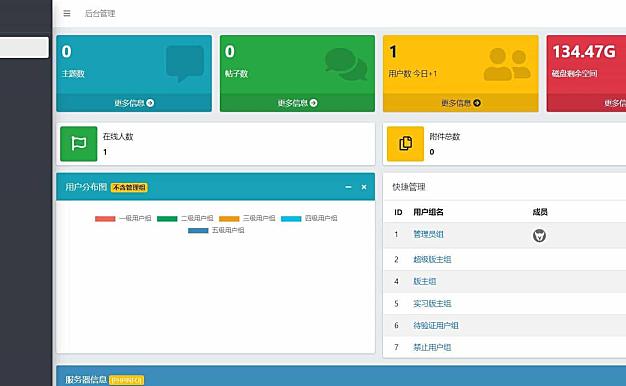Click the 快捷管理 panel title
The height and width of the screenshot is (386, 626).
[409, 187]
